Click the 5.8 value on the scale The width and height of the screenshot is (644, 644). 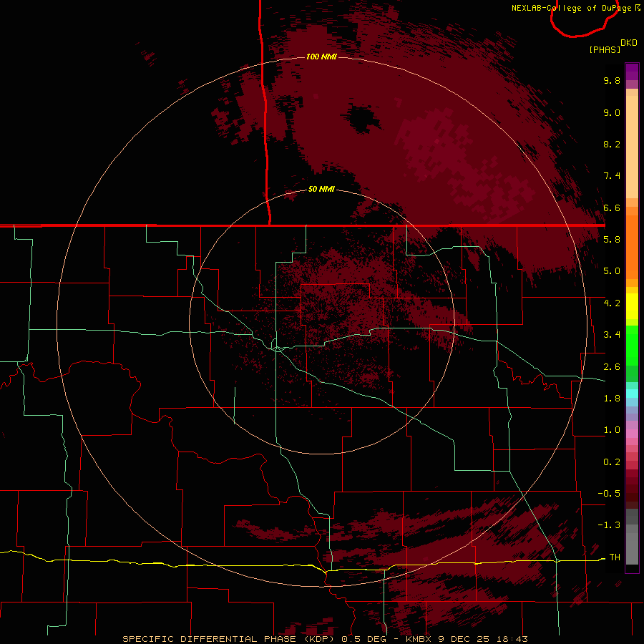click(612, 240)
